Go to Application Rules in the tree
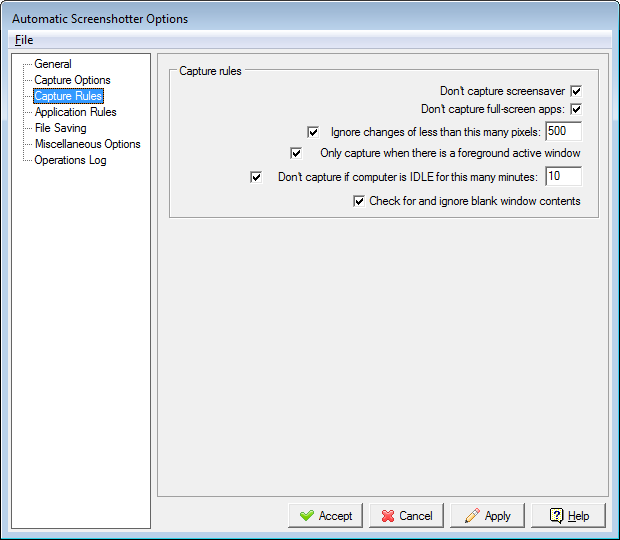620x540 pixels. pos(75,112)
